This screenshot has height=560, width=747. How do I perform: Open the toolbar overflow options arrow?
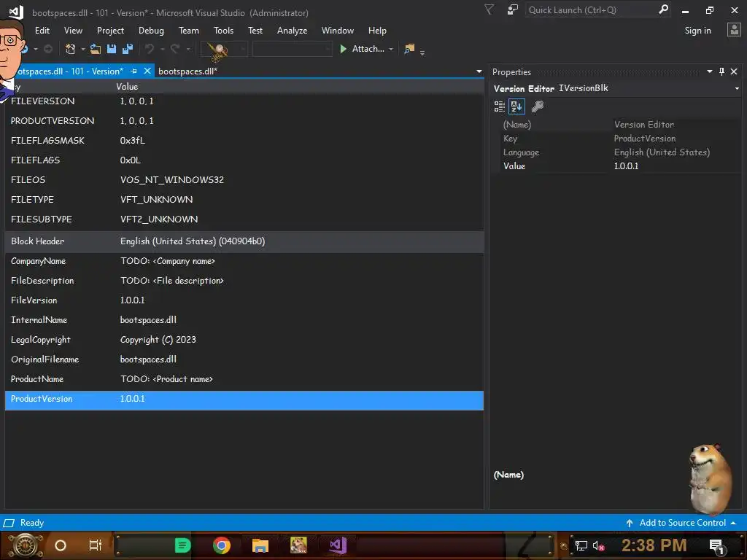[x=422, y=52]
